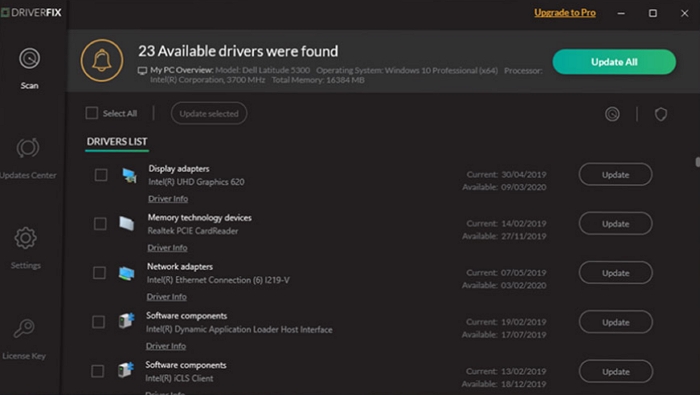Screen dimensions: 700x395
Task: Select the Display adapters heading text
Action: pyautogui.click(x=179, y=169)
